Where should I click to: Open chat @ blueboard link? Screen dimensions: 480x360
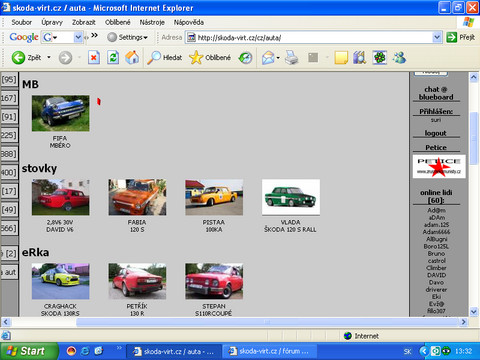(436, 93)
